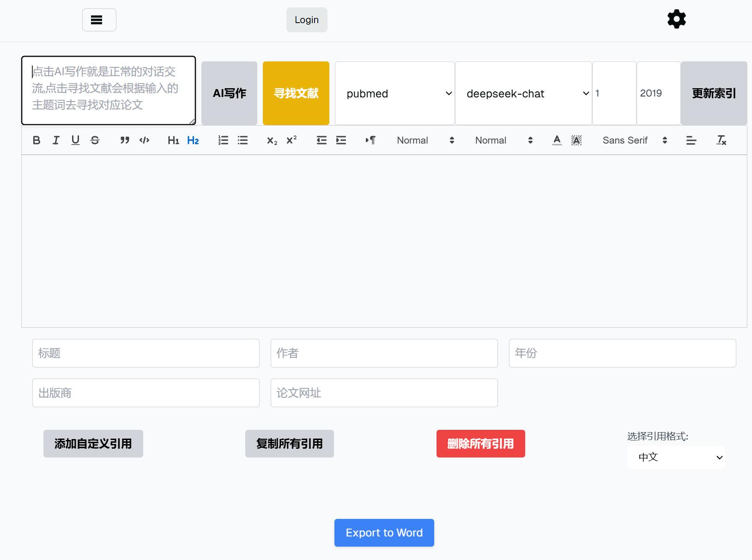Open the Sans Serif font picker

coord(634,140)
